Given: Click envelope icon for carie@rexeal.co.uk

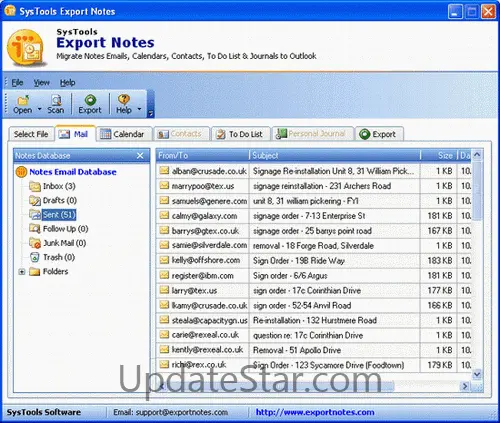Looking at the screenshot, I should (164, 334).
